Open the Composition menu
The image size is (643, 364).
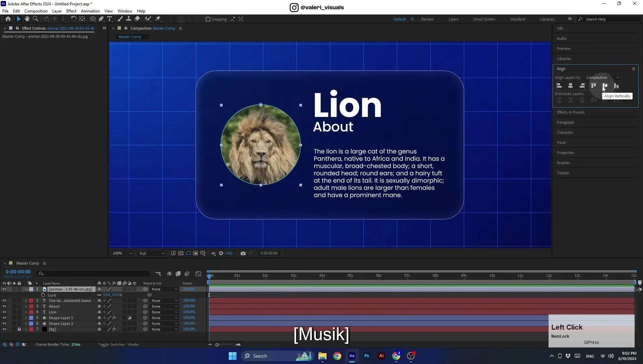tap(36, 11)
